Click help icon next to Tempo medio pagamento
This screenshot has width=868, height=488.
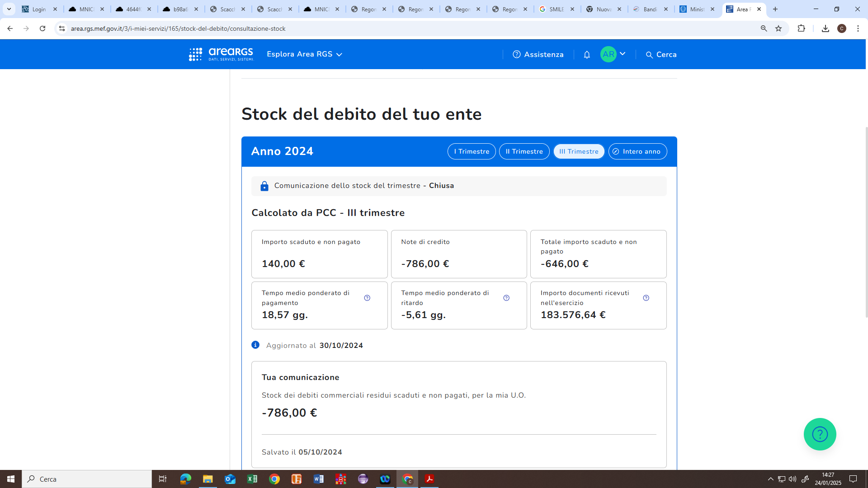click(367, 298)
